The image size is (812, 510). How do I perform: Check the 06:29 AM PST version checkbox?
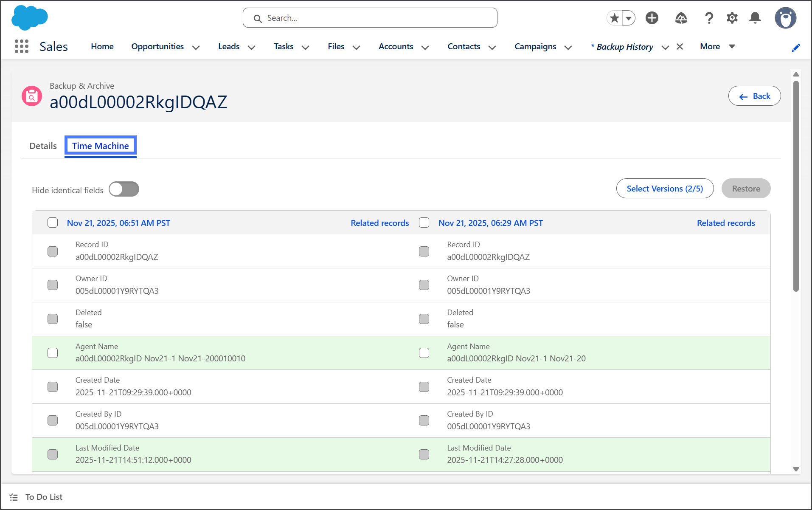[x=424, y=223]
